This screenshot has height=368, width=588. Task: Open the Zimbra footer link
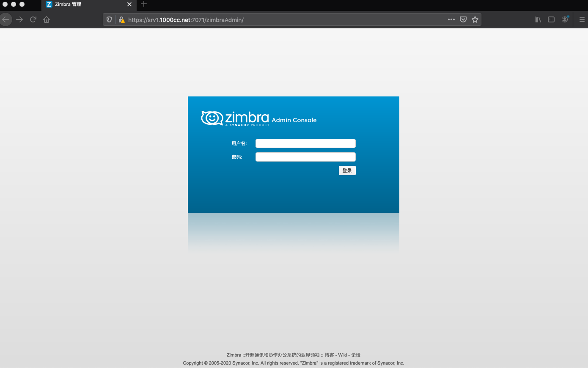pyautogui.click(x=234, y=355)
